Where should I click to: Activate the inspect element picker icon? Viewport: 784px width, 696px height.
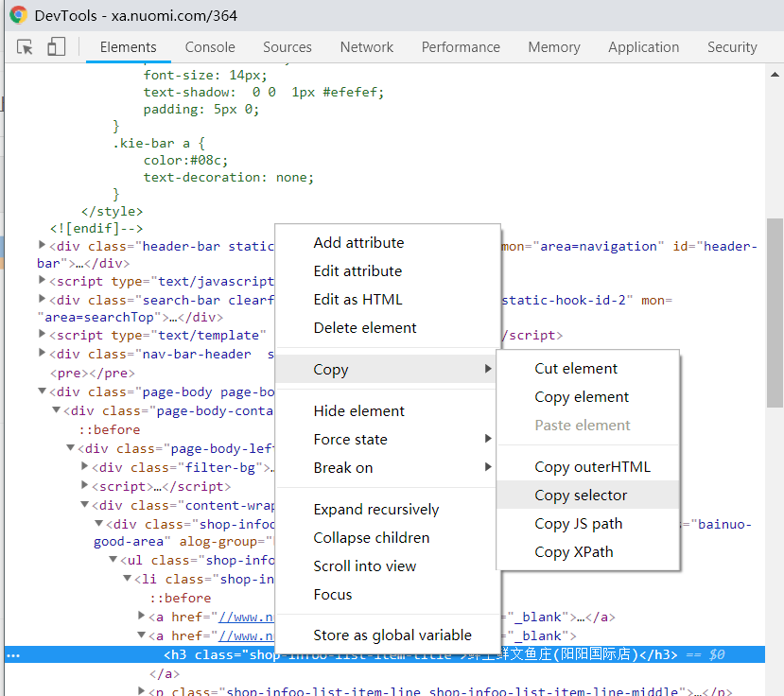pos(25,47)
